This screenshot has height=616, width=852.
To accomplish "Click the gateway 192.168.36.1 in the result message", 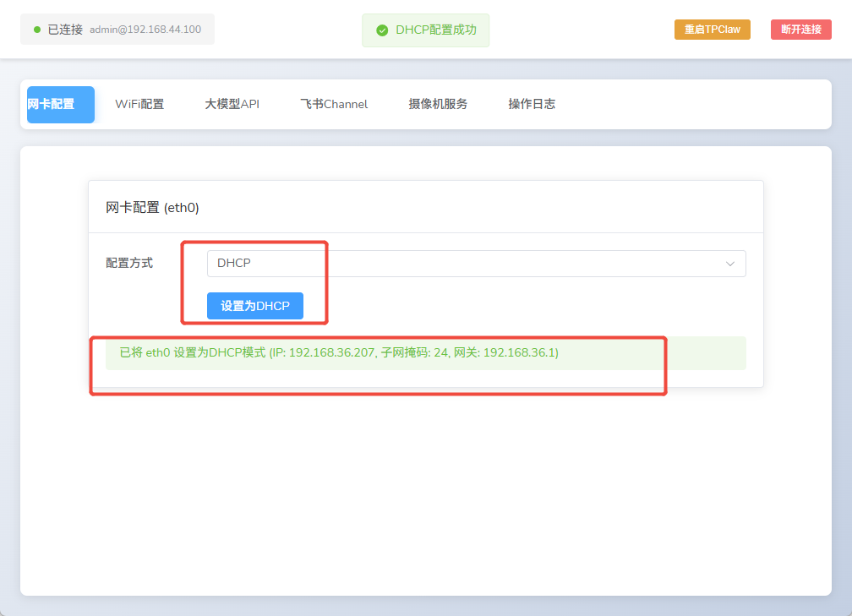I will (520, 352).
